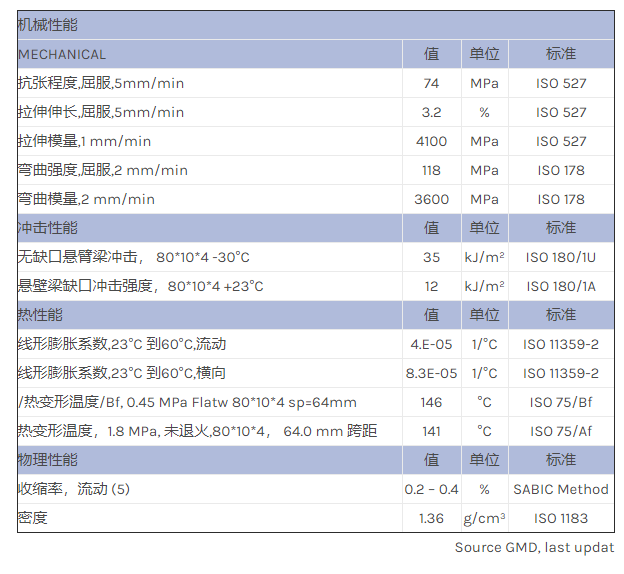Viewport: 624px width, 574px height.
Task: Click the density value 1.36
Action: (x=431, y=518)
